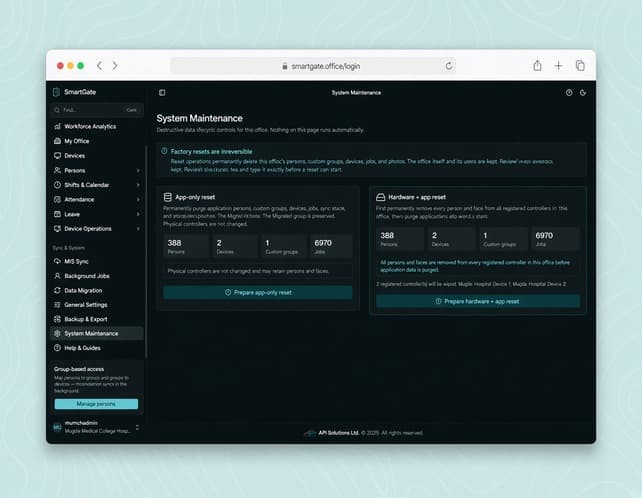Click the Background Jobs icon
The height and width of the screenshot is (498, 642).
click(x=57, y=276)
